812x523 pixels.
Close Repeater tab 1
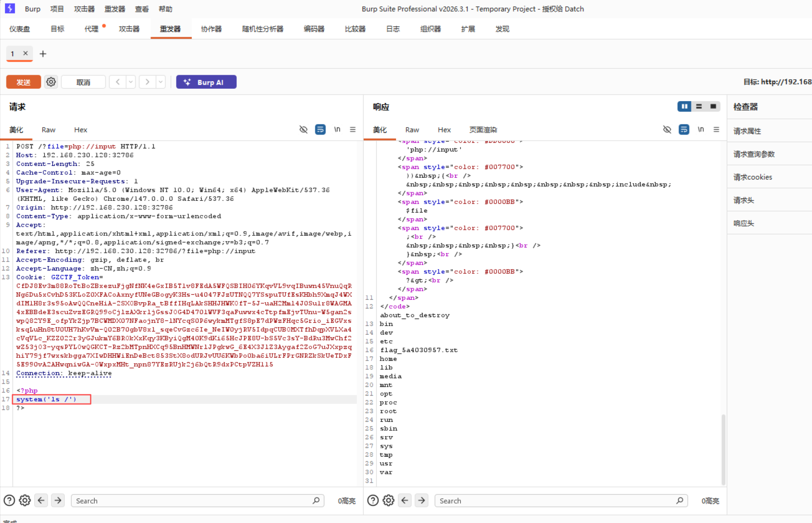(x=25, y=53)
